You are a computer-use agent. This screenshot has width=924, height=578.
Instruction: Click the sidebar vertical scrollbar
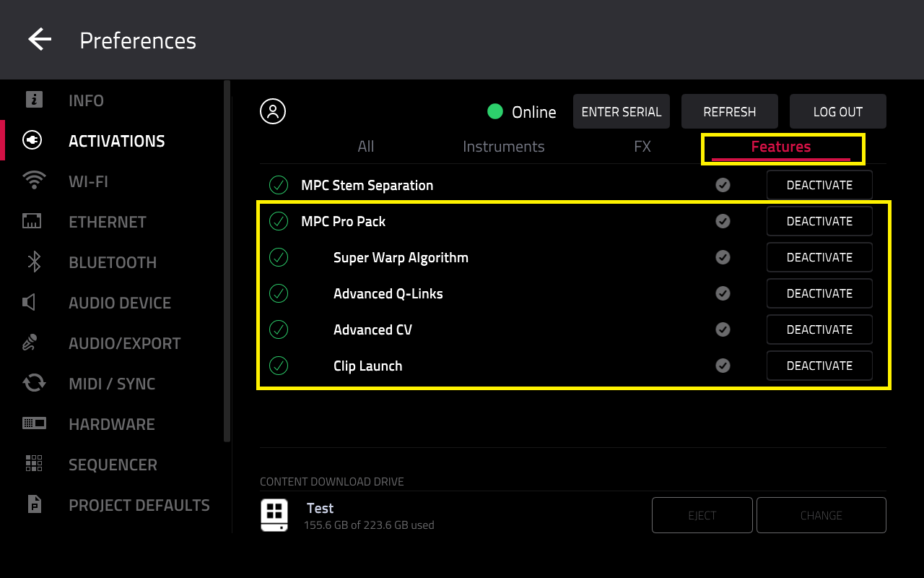click(x=227, y=260)
